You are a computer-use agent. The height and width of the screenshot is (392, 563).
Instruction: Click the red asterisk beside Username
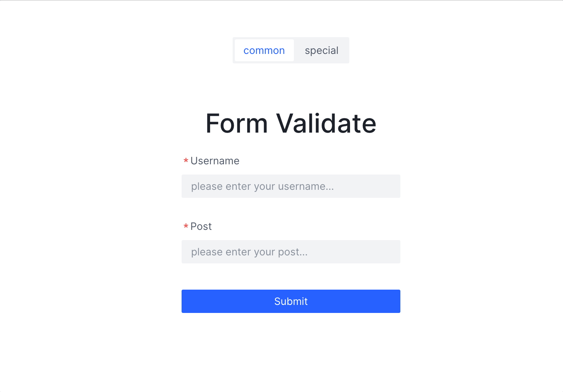(186, 161)
